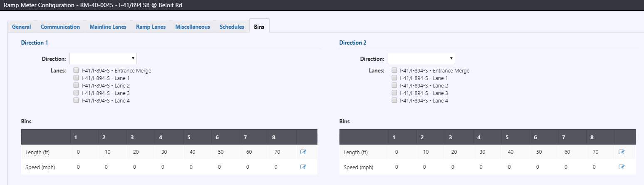This screenshot has width=644, height=185.
Task: Switch to the General tab
Action: point(22,27)
